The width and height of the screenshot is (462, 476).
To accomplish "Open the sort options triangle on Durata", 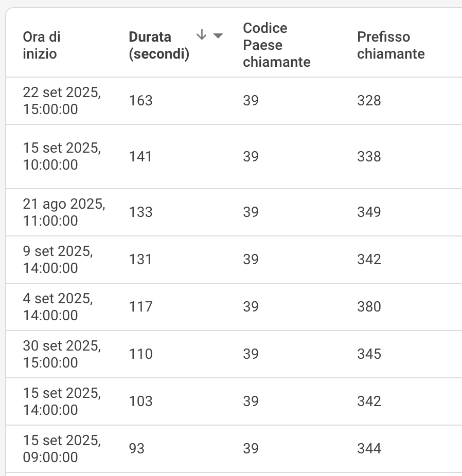I will coord(218,35).
